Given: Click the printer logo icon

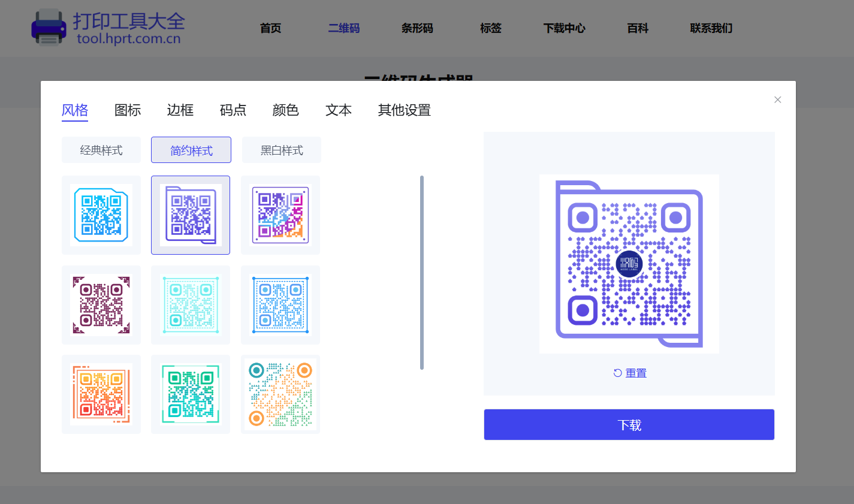Looking at the screenshot, I should click(x=49, y=26).
